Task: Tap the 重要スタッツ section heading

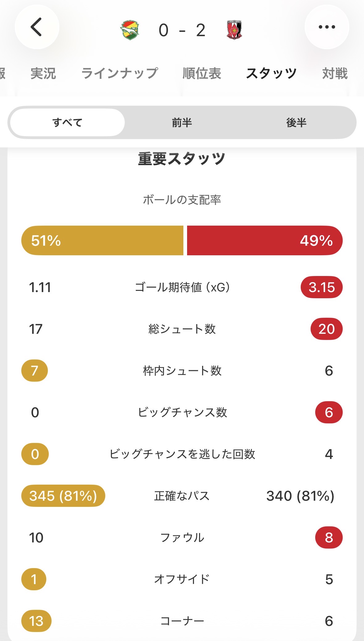Action: pos(182,159)
